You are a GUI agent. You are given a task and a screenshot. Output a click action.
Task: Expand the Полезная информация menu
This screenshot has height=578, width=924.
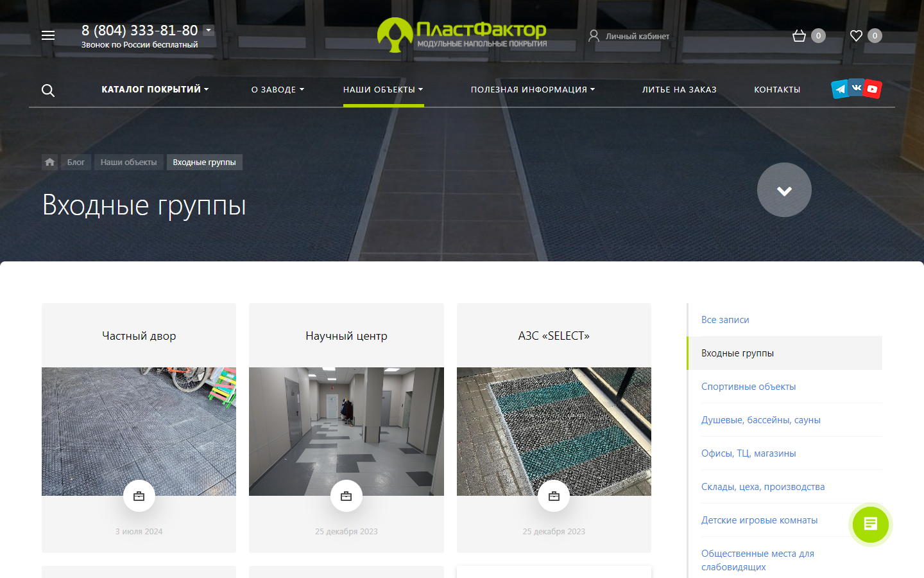(533, 89)
